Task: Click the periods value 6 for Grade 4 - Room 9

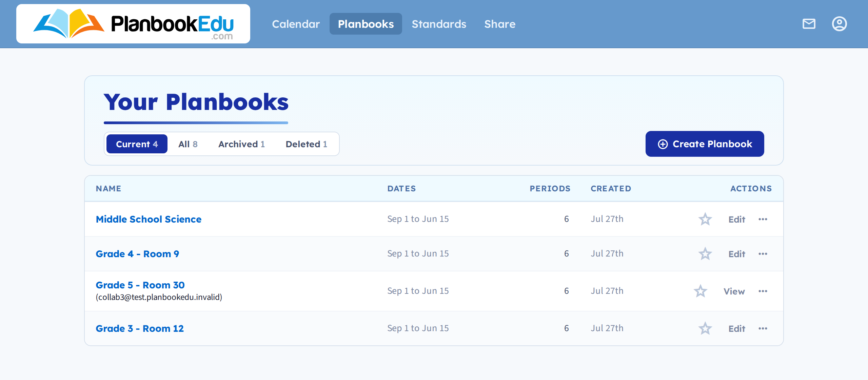Action: coord(566,254)
